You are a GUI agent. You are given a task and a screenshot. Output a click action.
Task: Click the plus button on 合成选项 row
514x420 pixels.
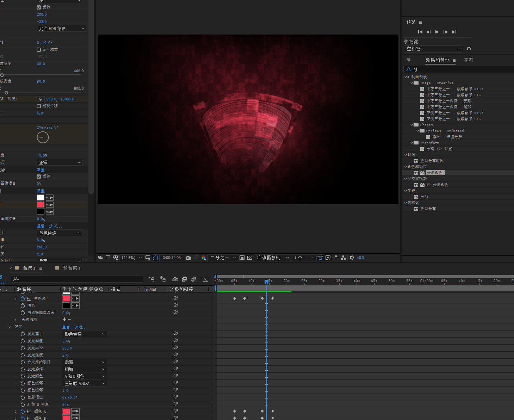coord(64,319)
